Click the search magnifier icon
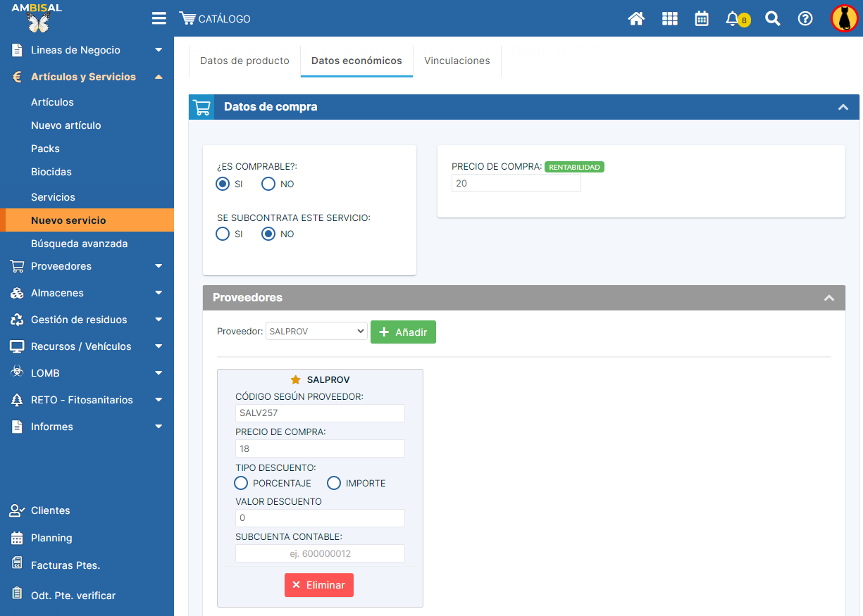Image resolution: width=863 pixels, height=616 pixels. point(773,19)
